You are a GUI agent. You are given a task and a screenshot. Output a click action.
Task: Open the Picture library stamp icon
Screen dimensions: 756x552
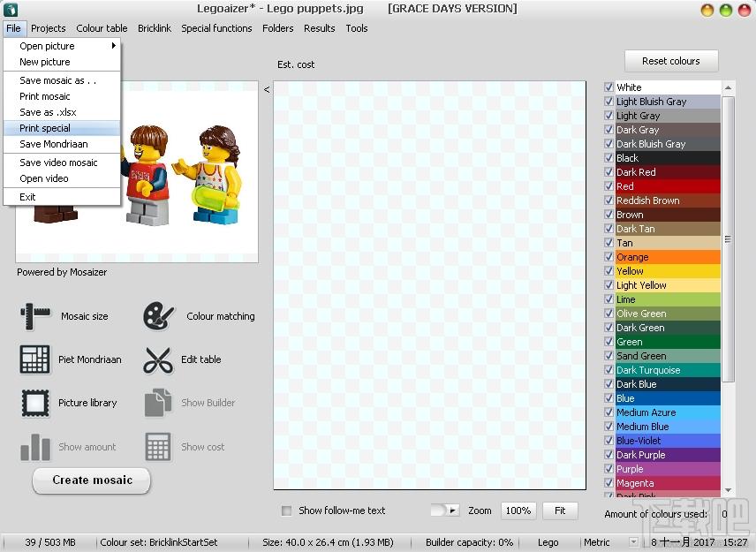(x=35, y=403)
